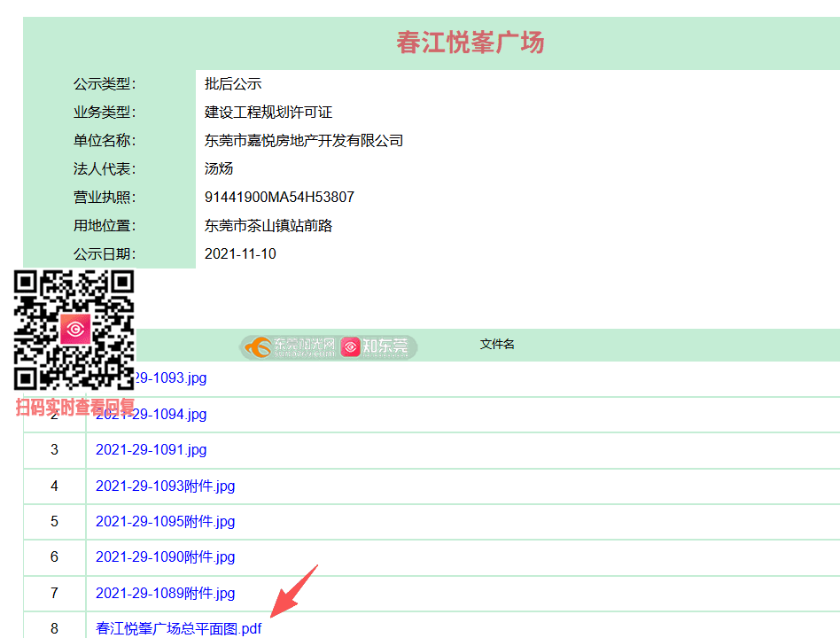
Task: Open the 2021-29-1094.jpg file link
Action: (170, 414)
